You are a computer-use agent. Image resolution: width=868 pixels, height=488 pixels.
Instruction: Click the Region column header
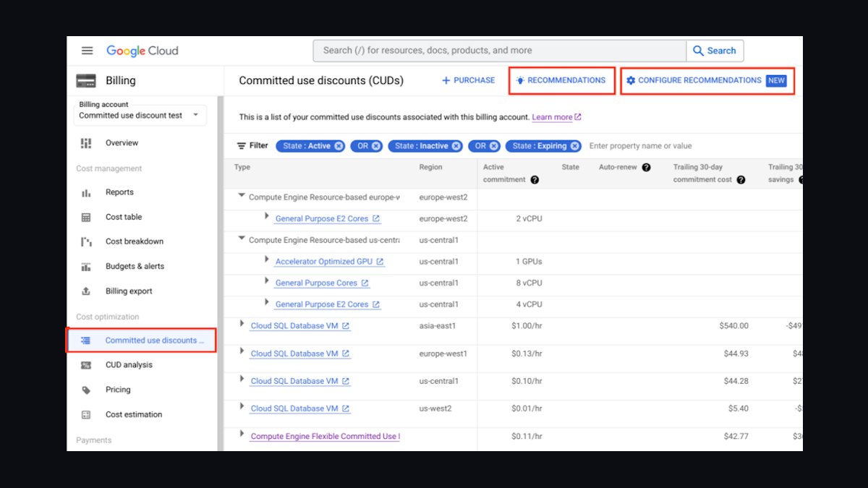[431, 167]
